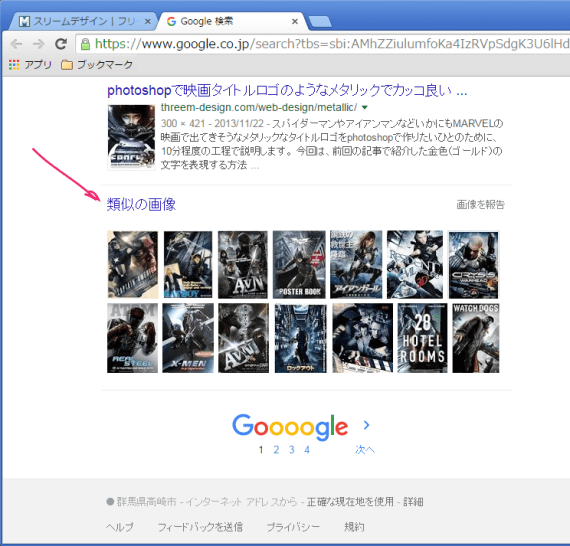Viewport: 570px width, 546px height.
Task: Click the threem-design.com green URL text
Action: point(259,108)
